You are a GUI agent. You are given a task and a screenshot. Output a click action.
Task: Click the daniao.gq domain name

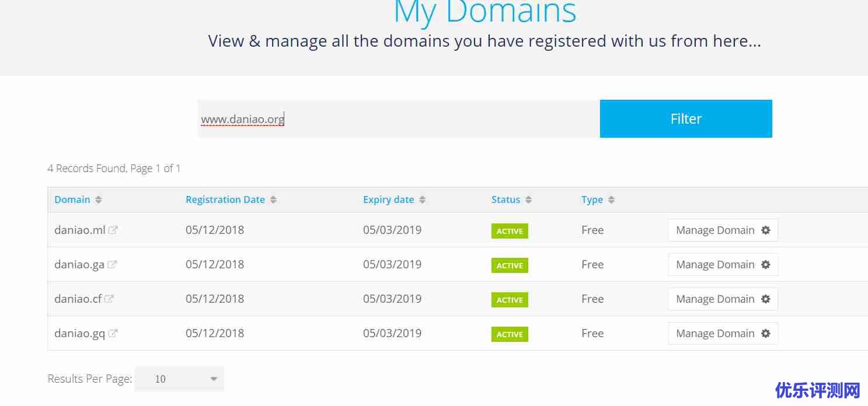(x=79, y=333)
